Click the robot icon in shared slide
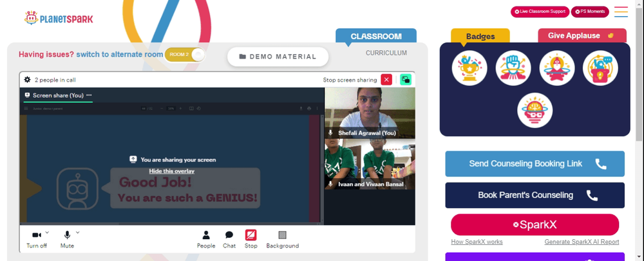The image size is (644, 261). (77, 189)
